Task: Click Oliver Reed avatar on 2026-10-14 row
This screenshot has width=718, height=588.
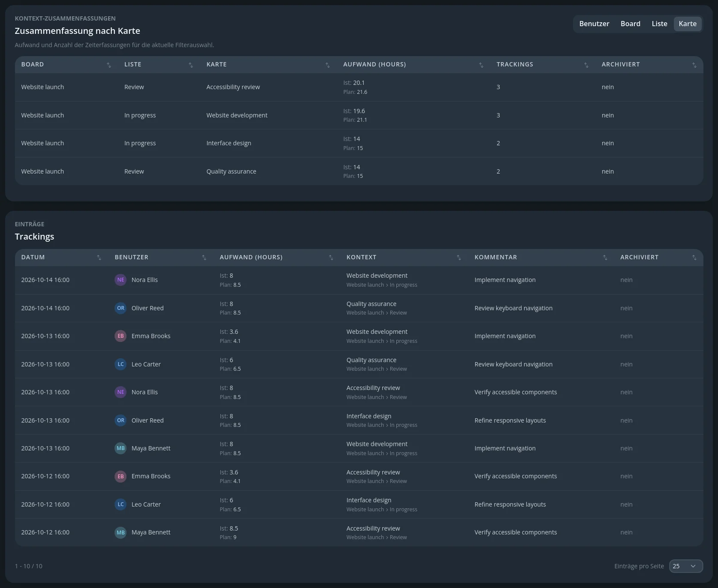Action: click(x=121, y=308)
